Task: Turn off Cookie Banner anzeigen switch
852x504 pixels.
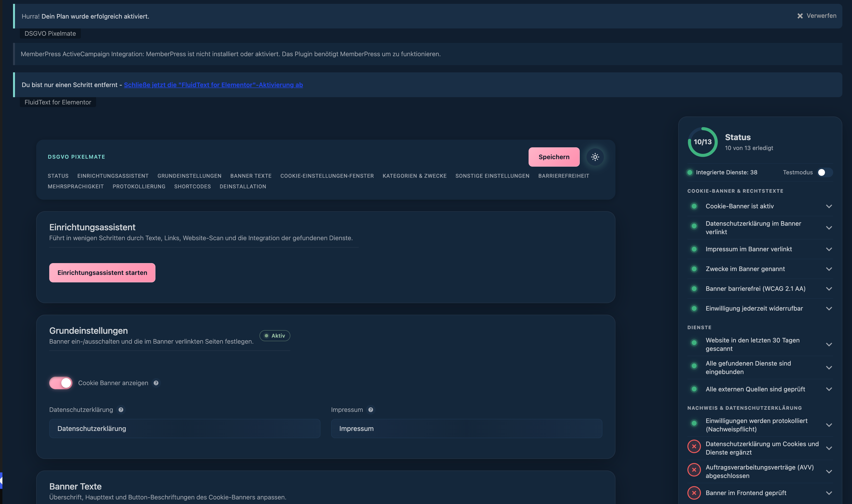Action: [x=61, y=383]
